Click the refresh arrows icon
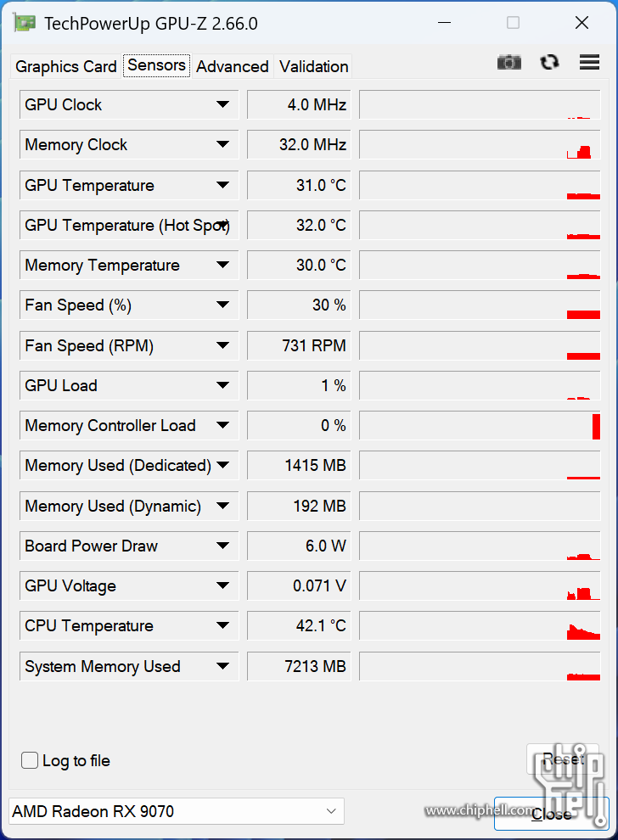618x840 pixels. pos(549,62)
